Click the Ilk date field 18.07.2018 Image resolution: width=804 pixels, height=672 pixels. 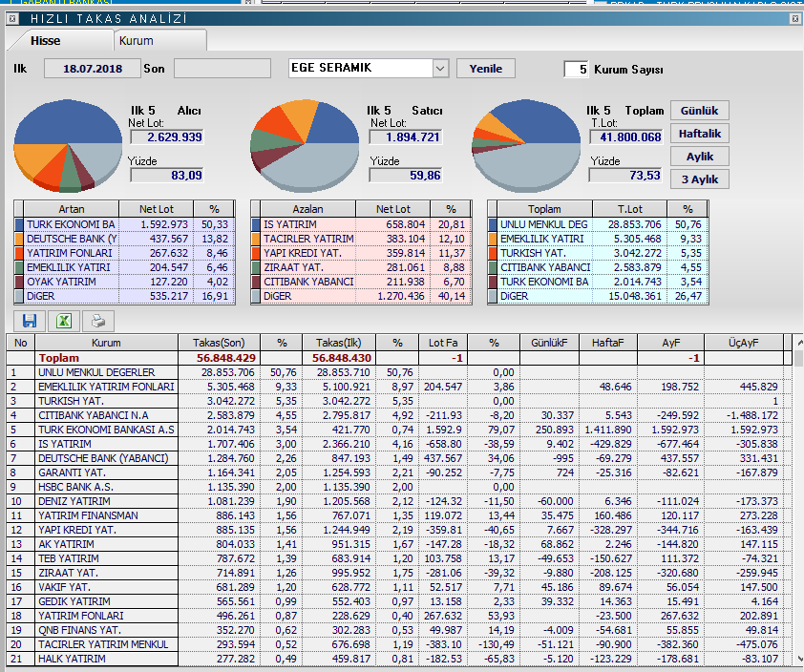click(x=93, y=69)
